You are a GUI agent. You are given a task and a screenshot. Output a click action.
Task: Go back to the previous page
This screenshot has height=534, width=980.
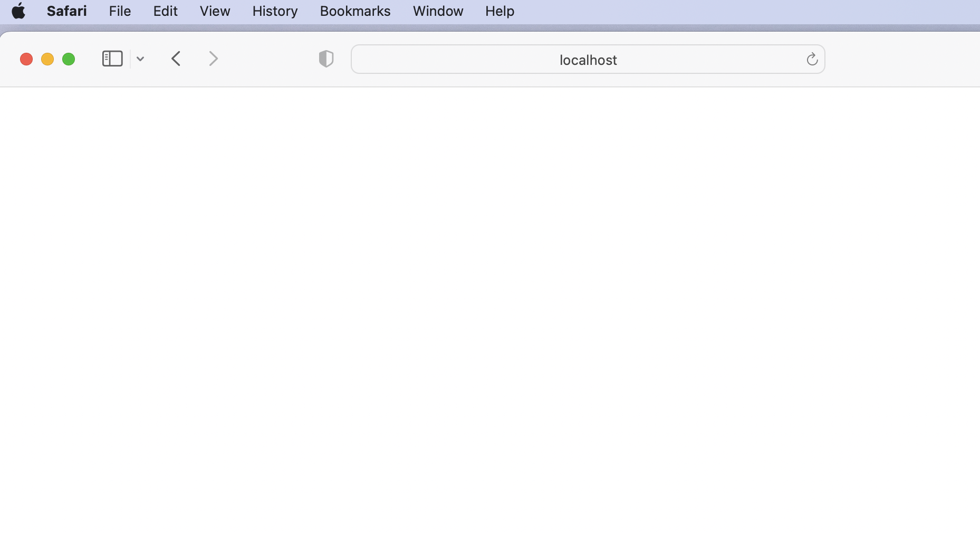pyautogui.click(x=176, y=59)
